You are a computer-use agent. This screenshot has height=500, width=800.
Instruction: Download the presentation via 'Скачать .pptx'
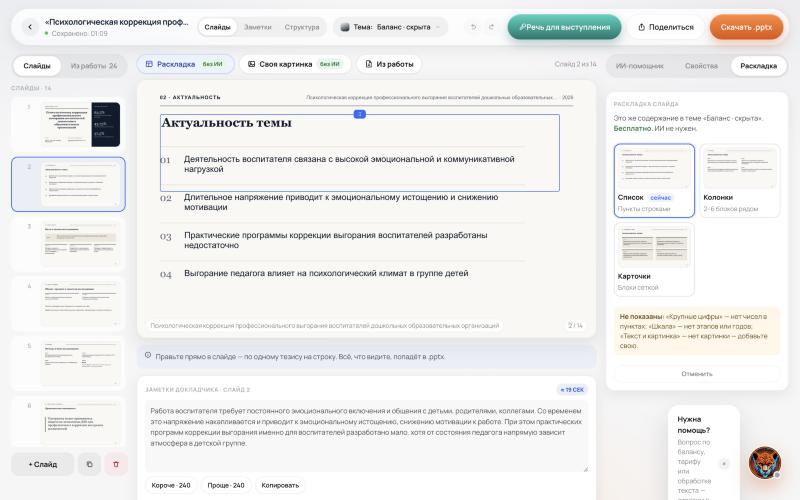click(746, 27)
